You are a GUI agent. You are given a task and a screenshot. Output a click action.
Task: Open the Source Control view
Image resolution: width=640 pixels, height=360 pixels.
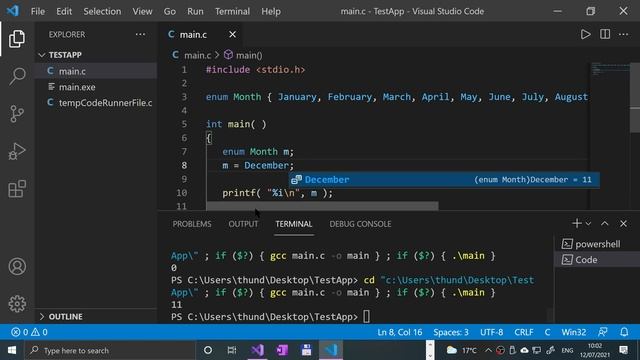coord(17,114)
